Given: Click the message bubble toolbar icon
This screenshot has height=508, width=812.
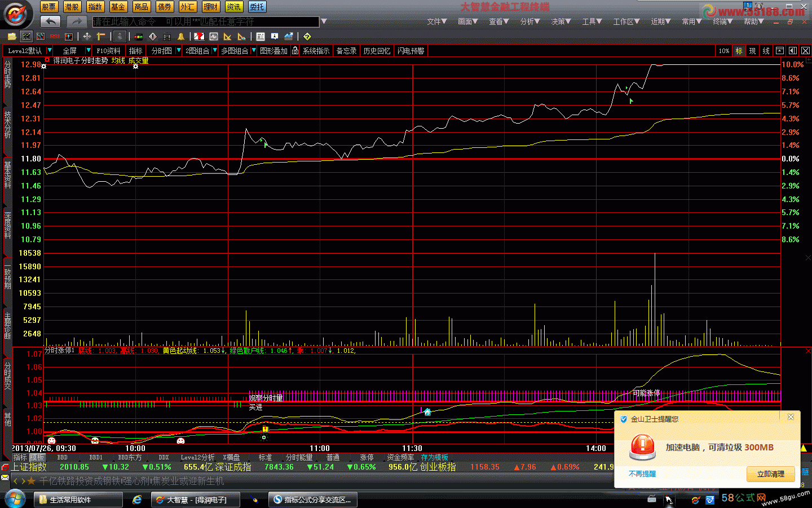Looking at the screenshot, I should (x=275, y=37).
